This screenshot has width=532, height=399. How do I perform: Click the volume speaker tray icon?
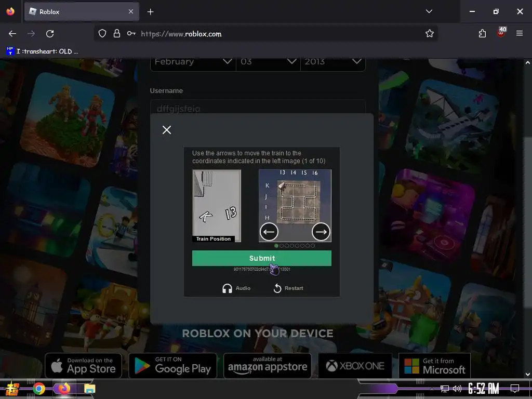point(457,389)
